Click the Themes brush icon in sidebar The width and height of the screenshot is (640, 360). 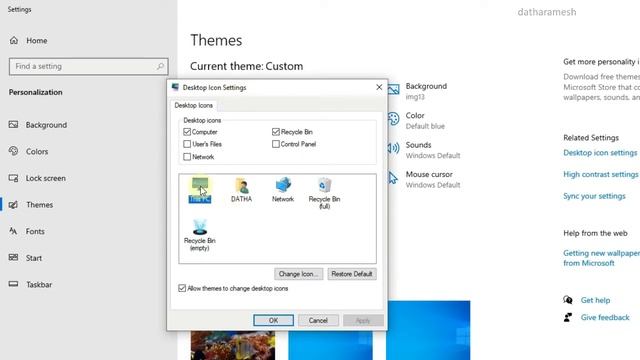click(13, 204)
